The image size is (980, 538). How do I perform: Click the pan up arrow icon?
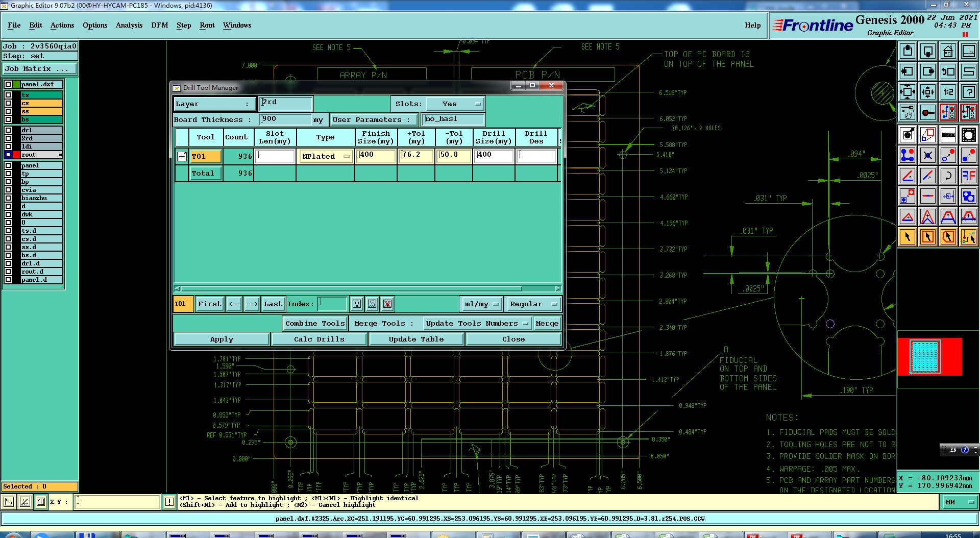(x=908, y=51)
